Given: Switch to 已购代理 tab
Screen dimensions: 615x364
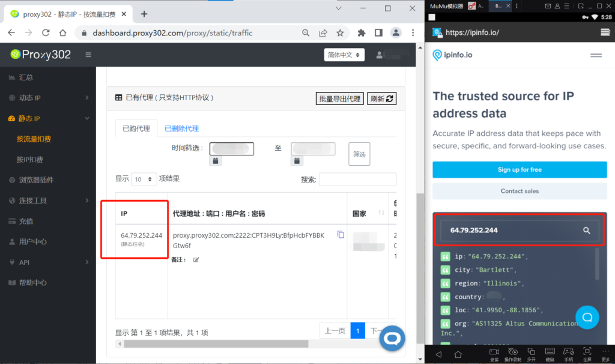Looking at the screenshot, I should [x=136, y=129].
